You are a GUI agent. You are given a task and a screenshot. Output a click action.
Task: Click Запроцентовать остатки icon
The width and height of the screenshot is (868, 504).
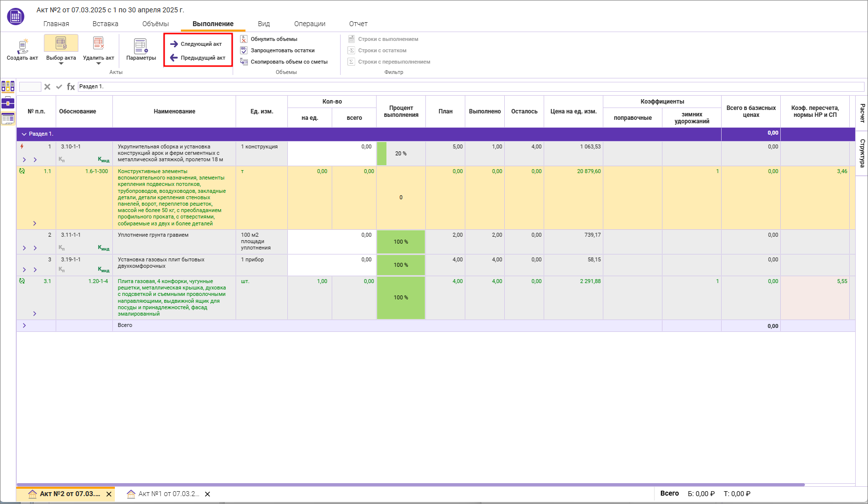tap(244, 50)
